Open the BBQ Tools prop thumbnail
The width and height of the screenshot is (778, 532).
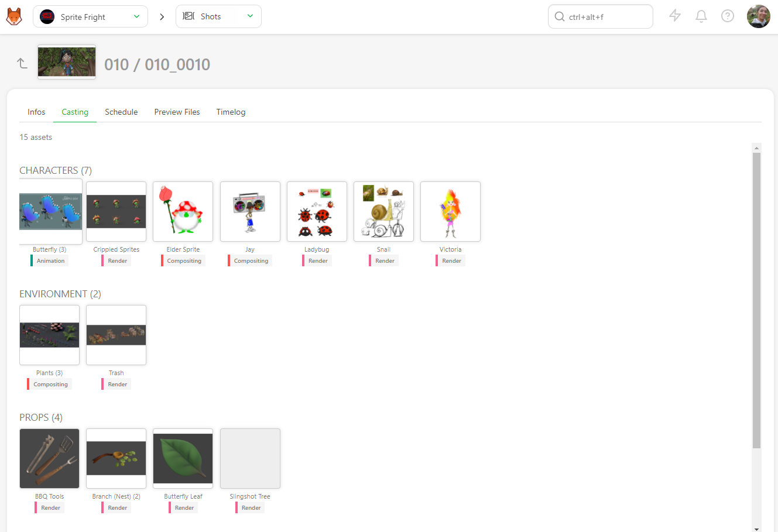coord(49,458)
